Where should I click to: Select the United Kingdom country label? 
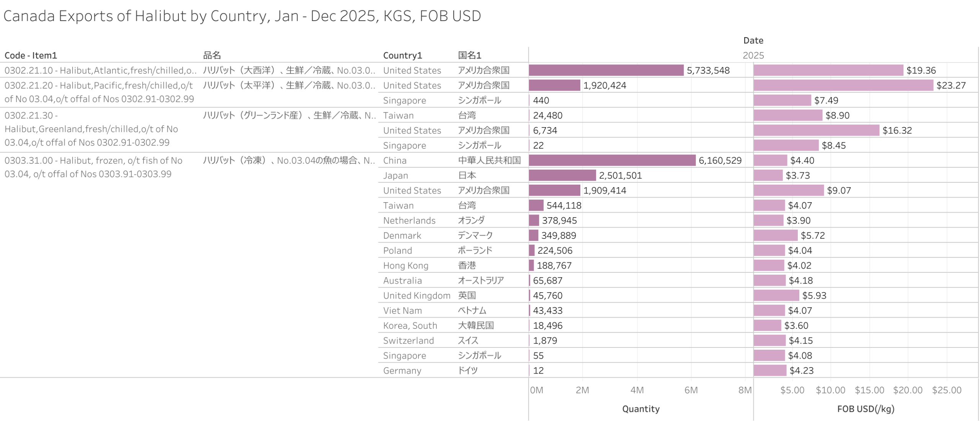[x=416, y=295]
